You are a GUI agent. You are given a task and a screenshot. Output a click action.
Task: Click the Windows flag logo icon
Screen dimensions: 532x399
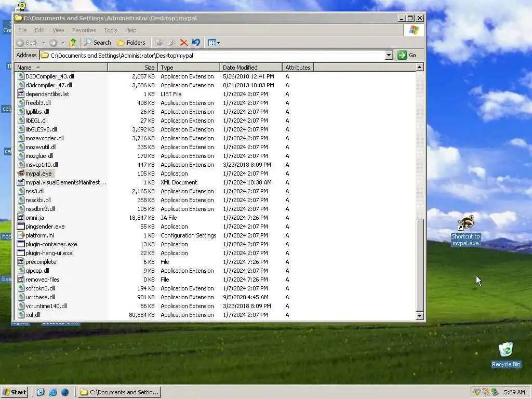[414, 30]
